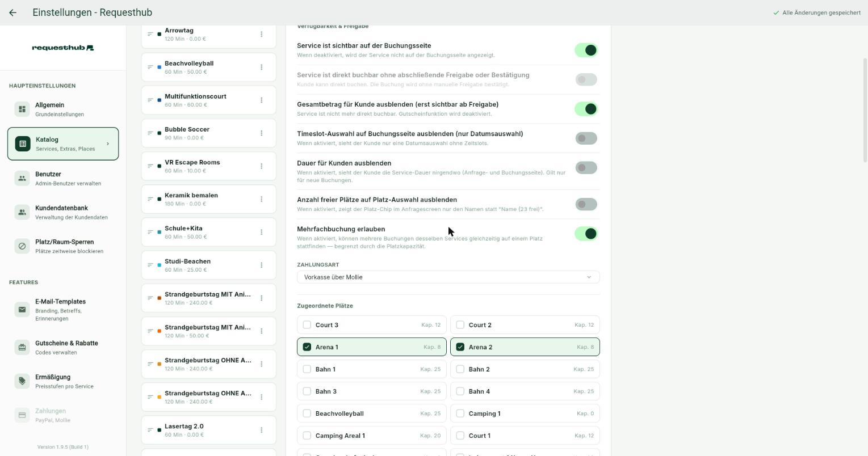Click the back arrow in header
Viewport: 868px width, 456px height.
pyautogui.click(x=12, y=12)
